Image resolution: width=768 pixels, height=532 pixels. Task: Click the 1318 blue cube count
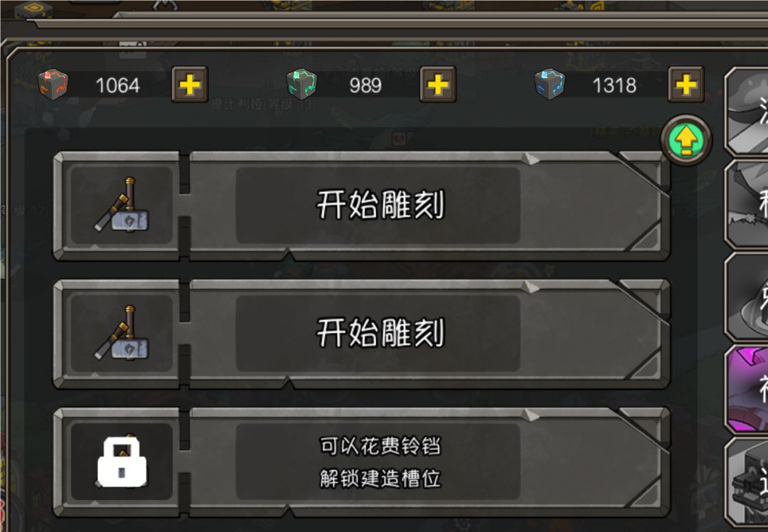click(x=614, y=86)
